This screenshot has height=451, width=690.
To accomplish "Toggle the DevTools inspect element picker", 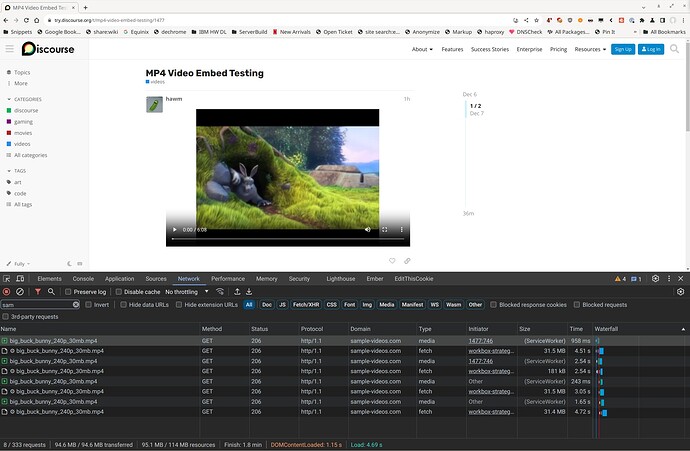I will [7, 279].
